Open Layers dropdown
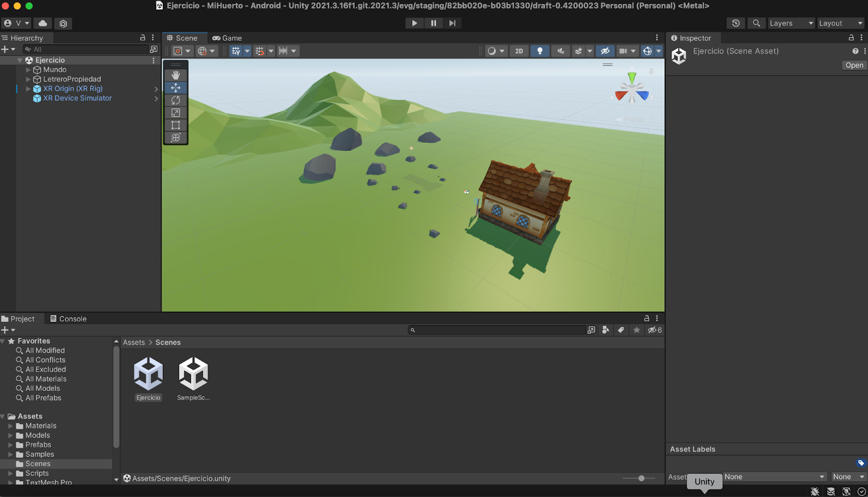868x497 pixels. click(792, 23)
